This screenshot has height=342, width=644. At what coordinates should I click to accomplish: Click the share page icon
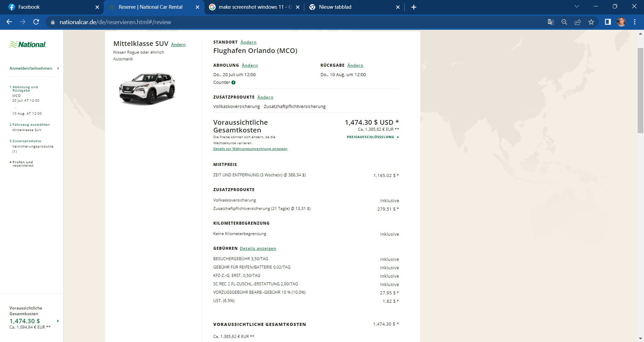pyautogui.click(x=578, y=22)
